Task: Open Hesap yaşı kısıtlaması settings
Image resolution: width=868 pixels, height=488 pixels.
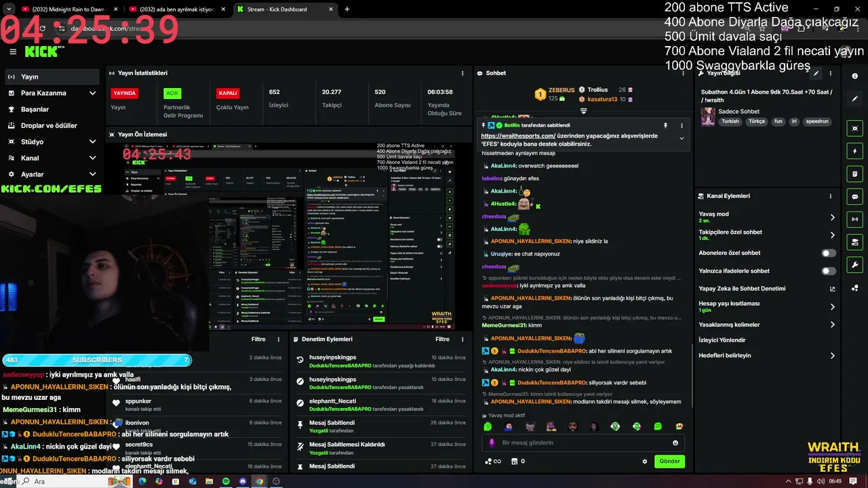Action: tap(768, 306)
